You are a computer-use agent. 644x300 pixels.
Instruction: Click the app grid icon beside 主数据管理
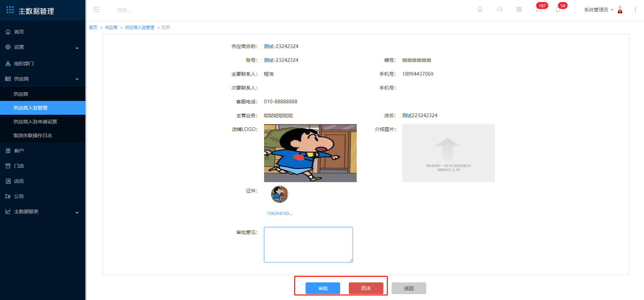point(10,10)
